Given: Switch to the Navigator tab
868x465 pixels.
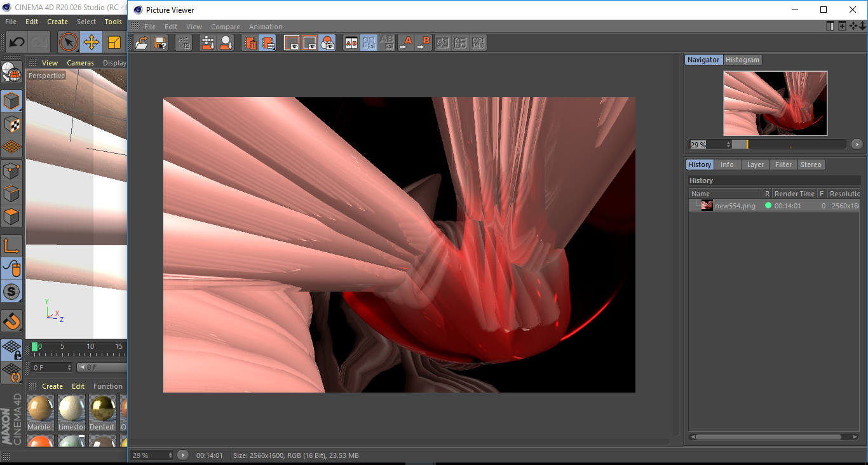Looking at the screenshot, I should 703,60.
